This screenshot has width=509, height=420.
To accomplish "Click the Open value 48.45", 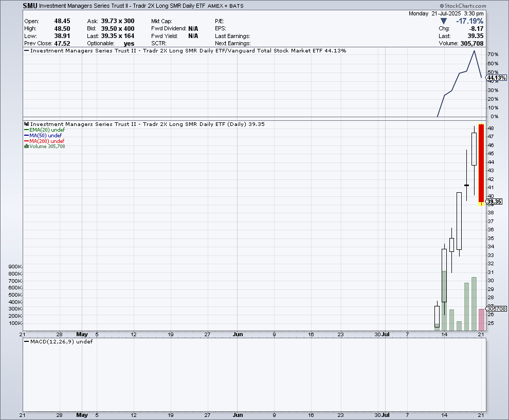I will tap(62, 21).
